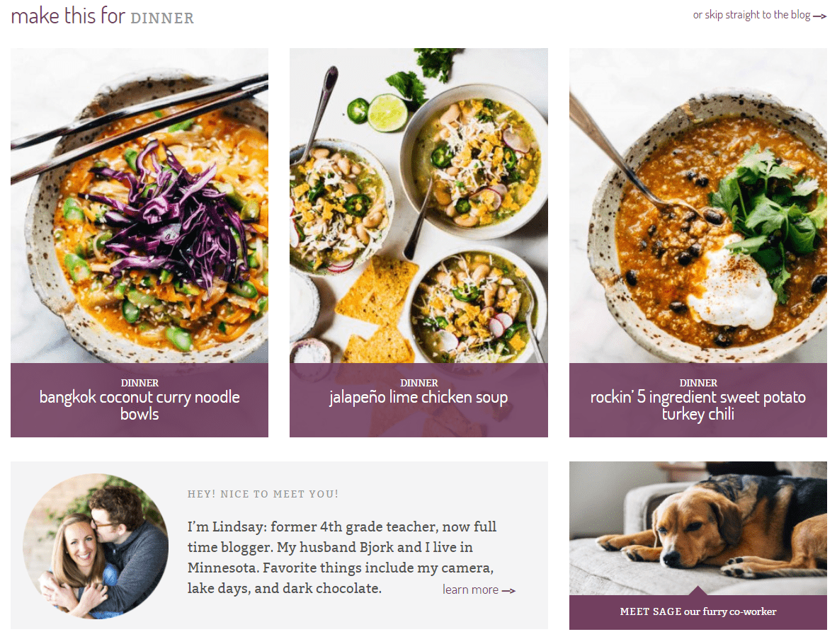837x644 pixels.
Task: Open the sweet potato turkey chili photo
Action: [x=697, y=206]
